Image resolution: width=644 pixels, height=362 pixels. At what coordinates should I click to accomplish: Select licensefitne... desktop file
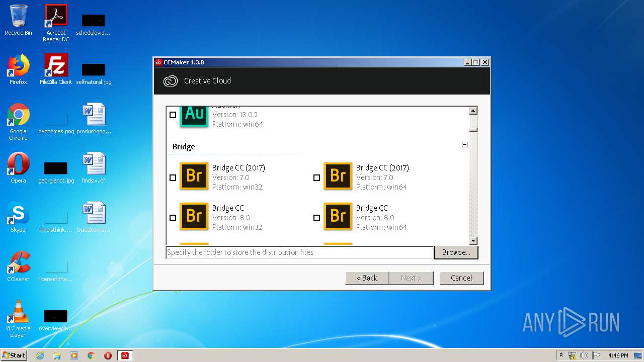56,270
